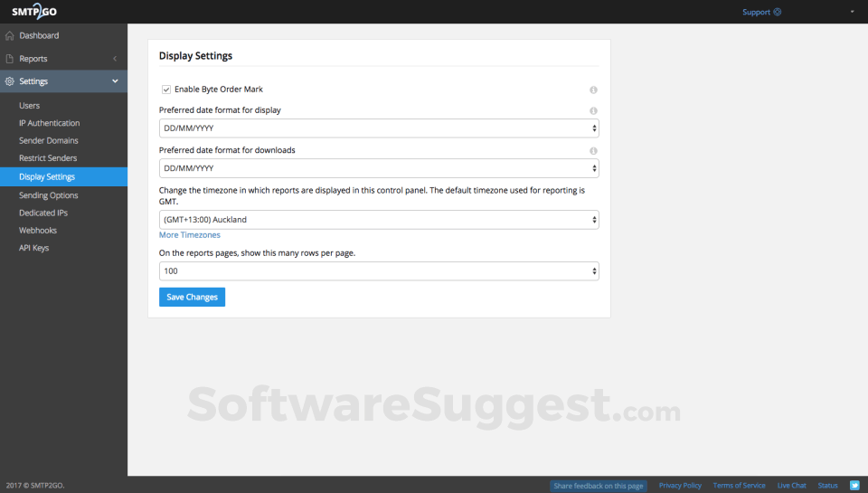Click info icon for display date format
The width and height of the screenshot is (868, 493).
coord(593,110)
